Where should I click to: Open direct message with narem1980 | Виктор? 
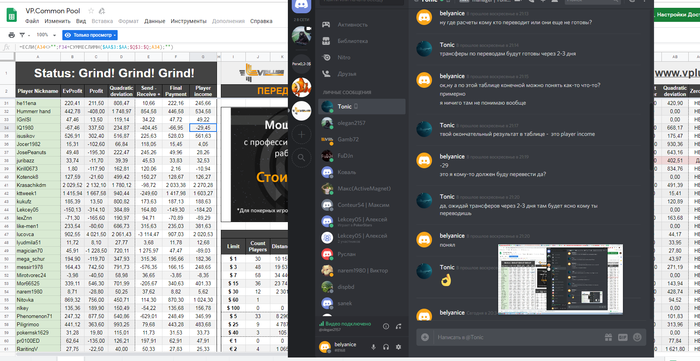click(362, 270)
